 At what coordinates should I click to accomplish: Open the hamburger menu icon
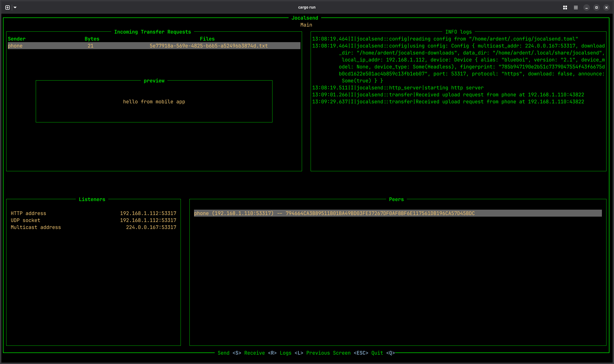point(576,8)
